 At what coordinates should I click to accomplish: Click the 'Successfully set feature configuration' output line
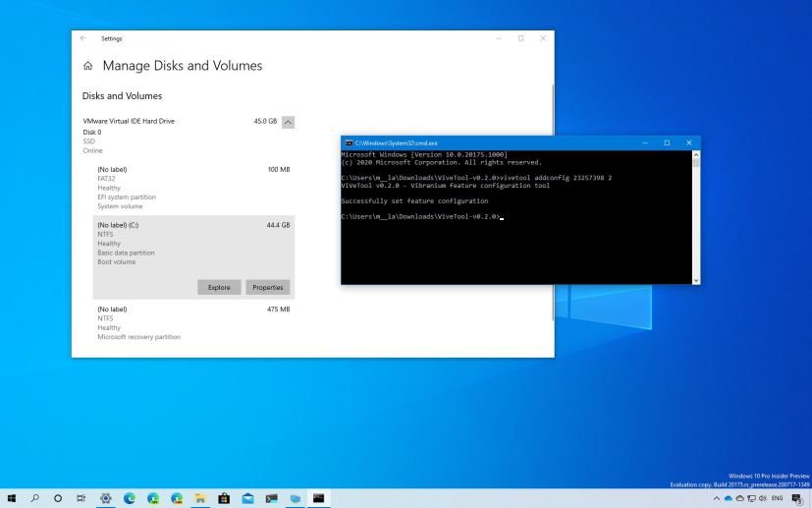[x=414, y=201]
